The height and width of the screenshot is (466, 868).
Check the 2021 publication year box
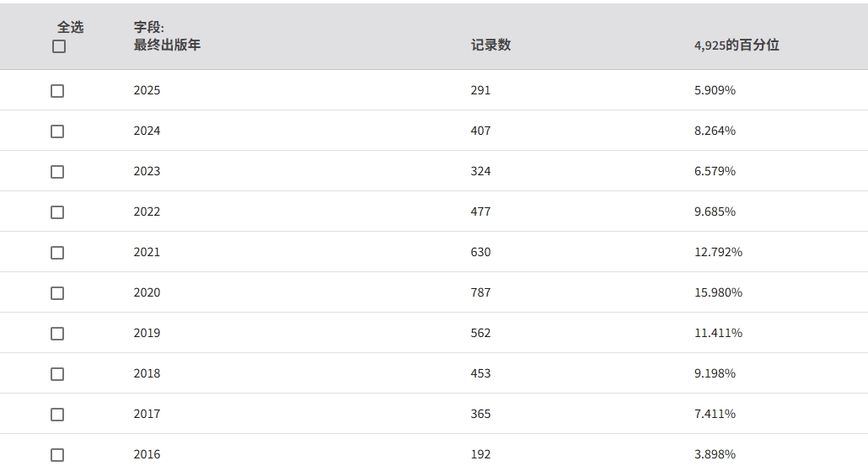(57, 253)
